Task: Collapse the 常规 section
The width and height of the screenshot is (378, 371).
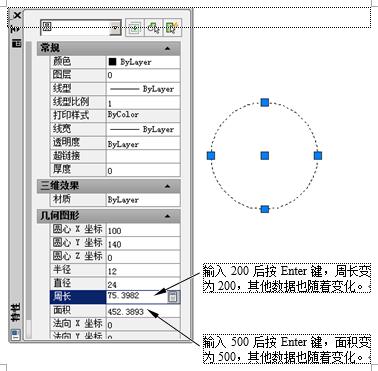Action: (x=167, y=49)
